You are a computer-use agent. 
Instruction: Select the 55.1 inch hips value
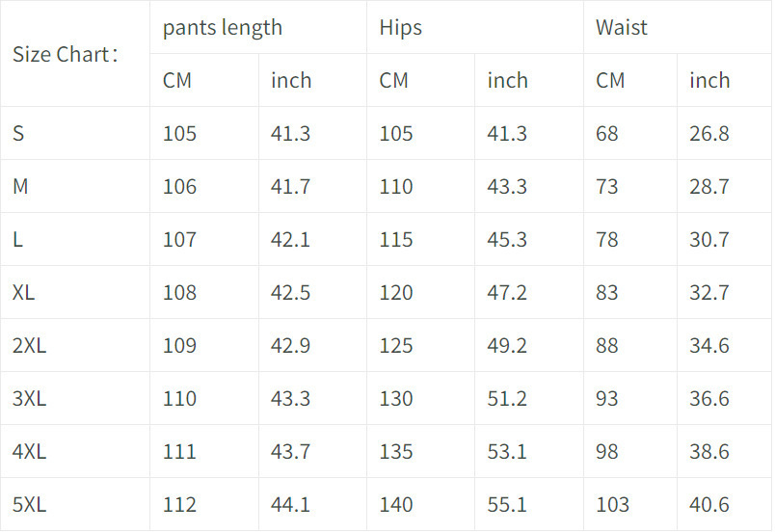click(507, 504)
